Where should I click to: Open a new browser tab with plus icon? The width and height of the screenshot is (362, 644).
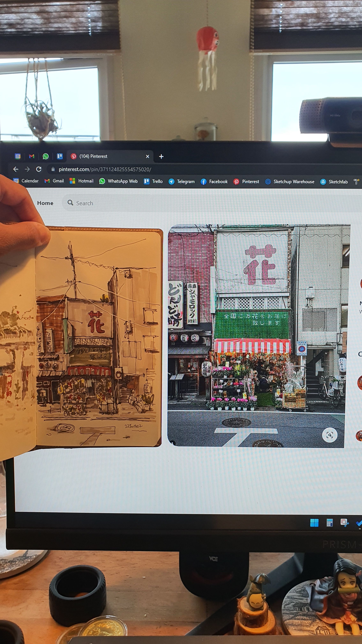(x=161, y=157)
